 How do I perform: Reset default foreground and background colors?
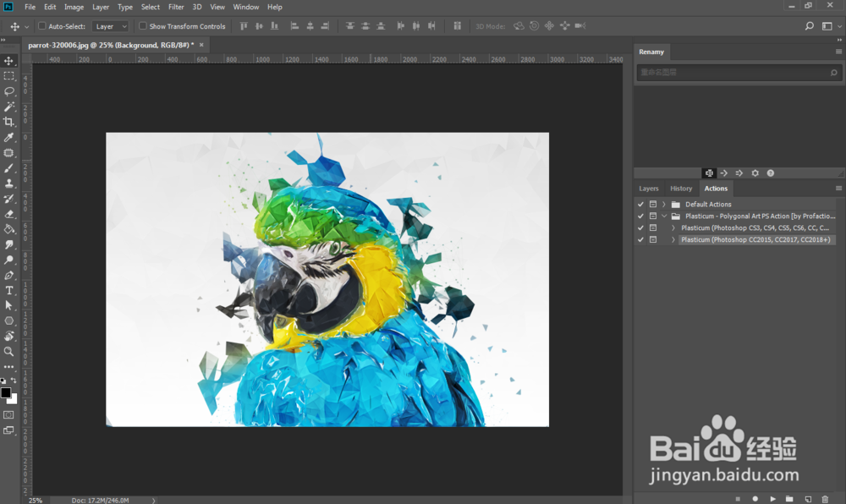click(x=3, y=381)
